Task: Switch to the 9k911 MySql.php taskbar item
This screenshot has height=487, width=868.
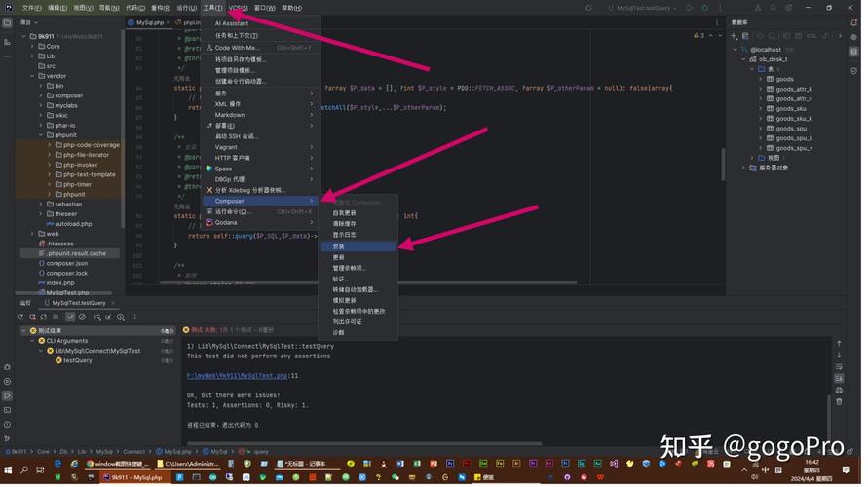Action: point(134,479)
